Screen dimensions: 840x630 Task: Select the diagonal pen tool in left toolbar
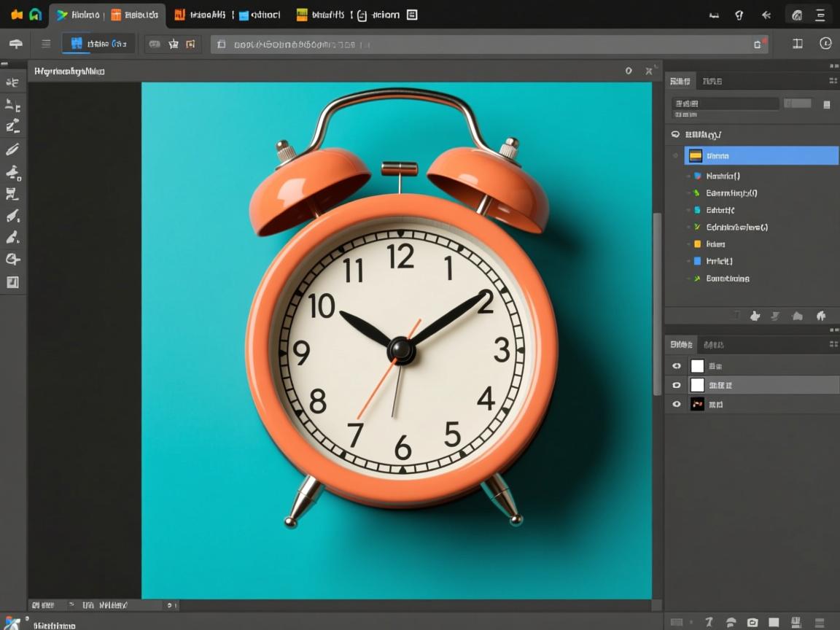click(12, 149)
